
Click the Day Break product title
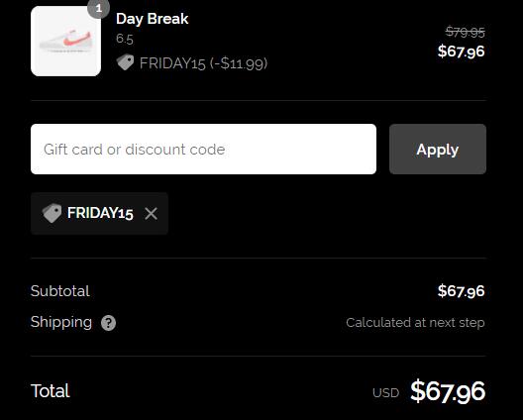[x=153, y=19]
